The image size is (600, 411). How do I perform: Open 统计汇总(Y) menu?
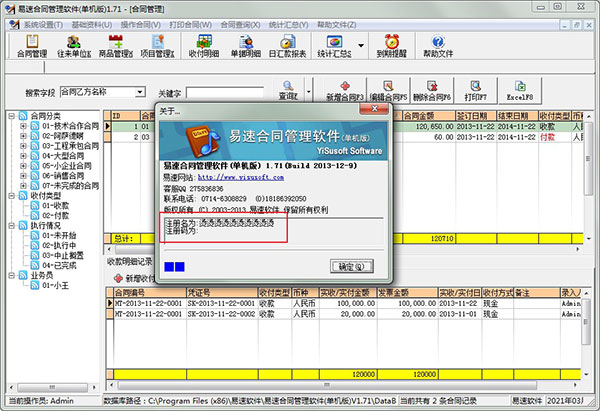289,25
